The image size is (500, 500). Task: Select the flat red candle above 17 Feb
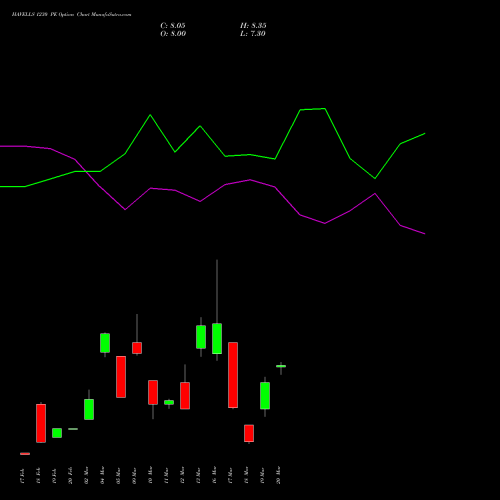click(x=25, y=454)
